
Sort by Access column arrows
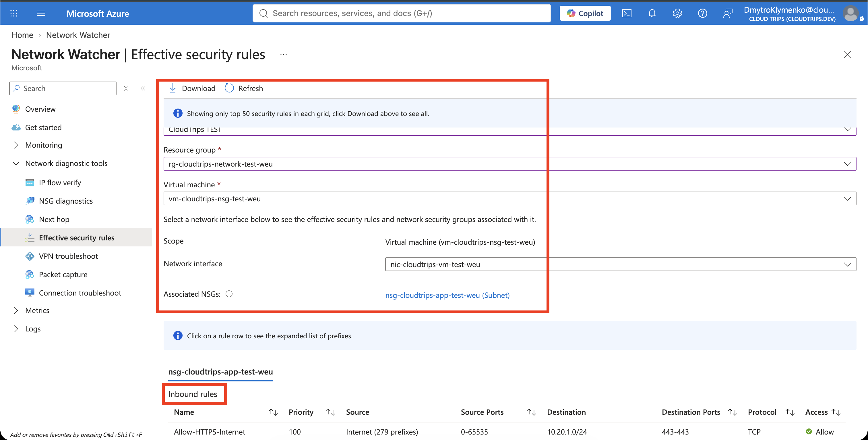[836, 412]
